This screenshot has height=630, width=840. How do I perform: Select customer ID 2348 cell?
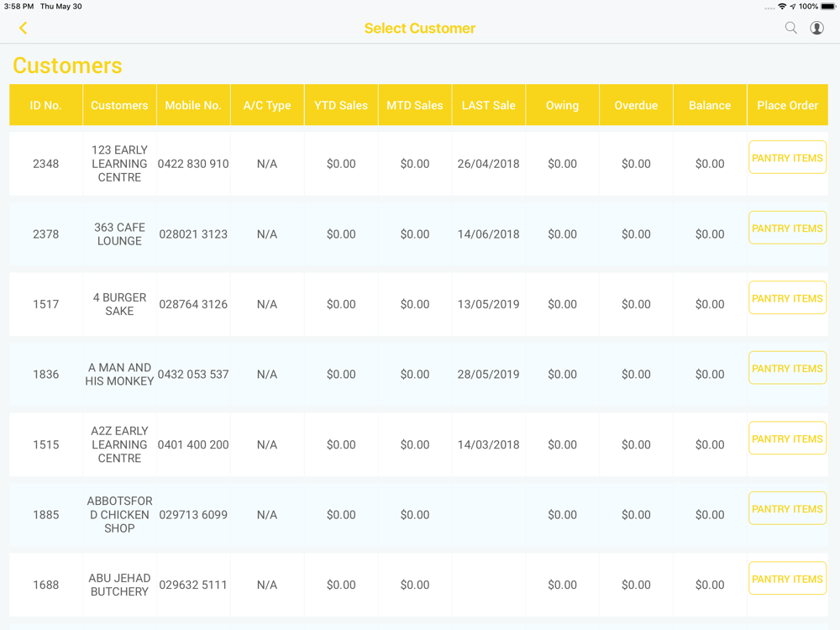(46, 164)
